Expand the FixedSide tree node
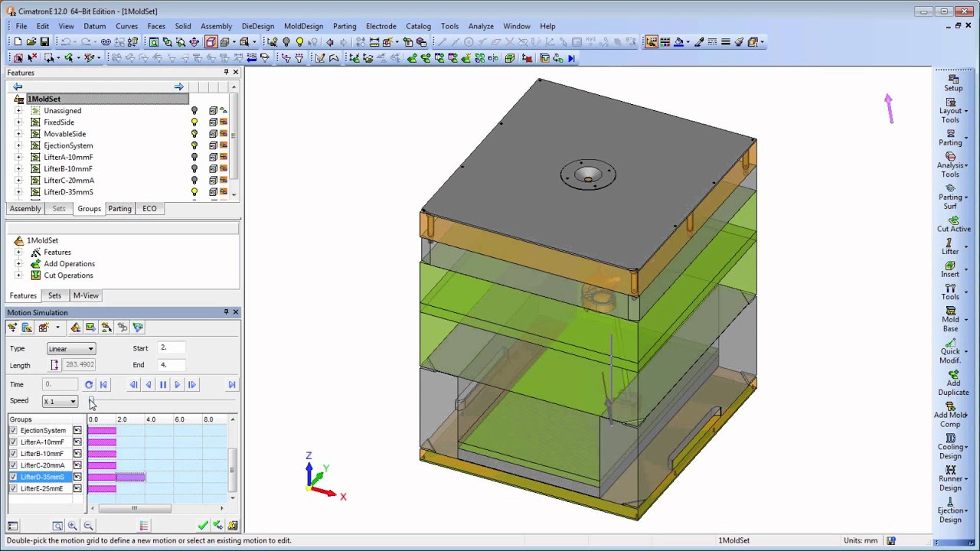The width and height of the screenshot is (980, 551). pyautogui.click(x=18, y=122)
